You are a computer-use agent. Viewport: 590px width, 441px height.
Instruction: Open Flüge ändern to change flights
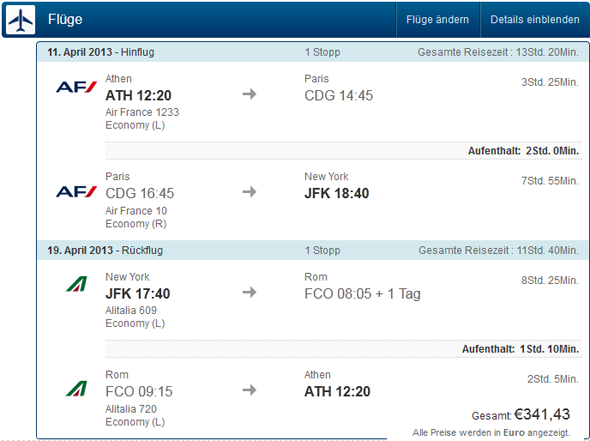(x=438, y=20)
